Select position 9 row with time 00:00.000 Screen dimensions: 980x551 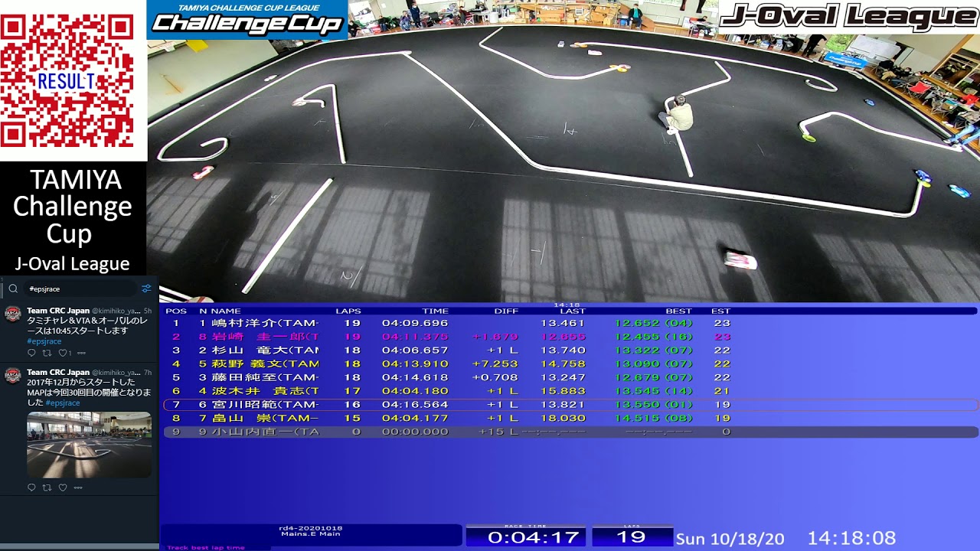(x=570, y=432)
